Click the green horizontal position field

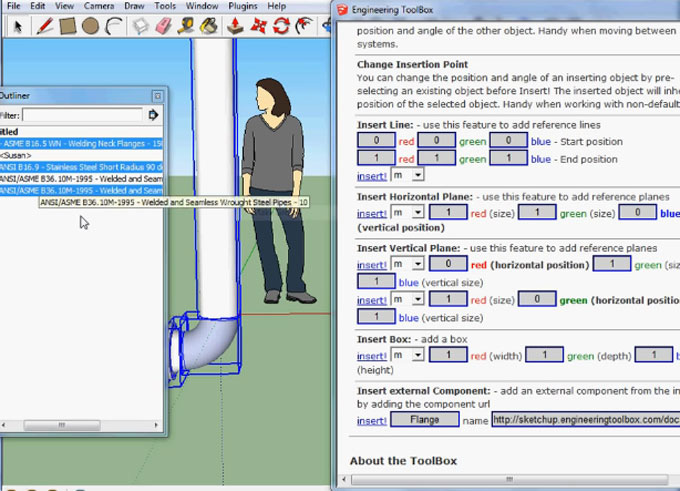pos(537,299)
